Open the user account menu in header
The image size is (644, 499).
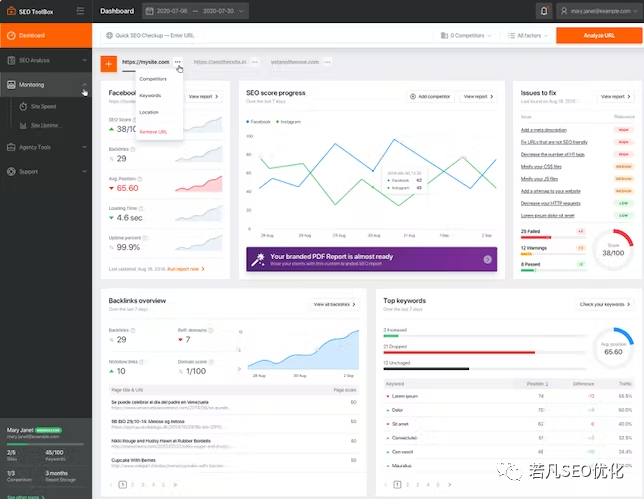[x=600, y=11]
